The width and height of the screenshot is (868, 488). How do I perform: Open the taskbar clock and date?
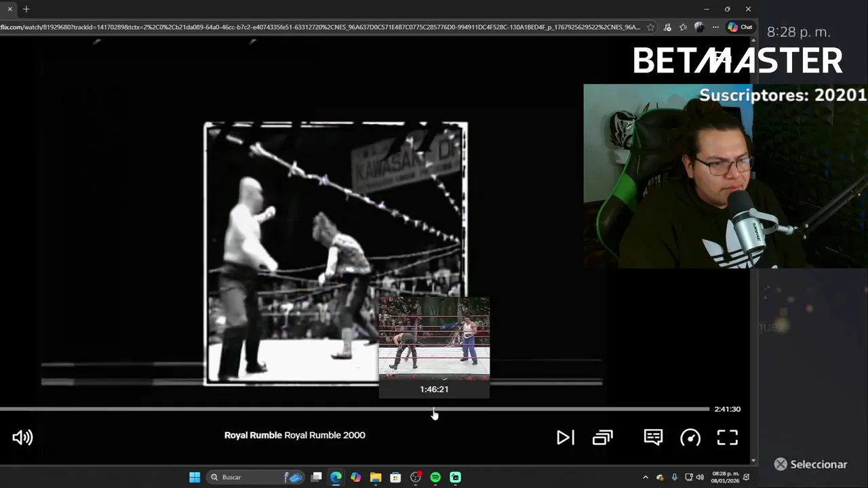coord(725,477)
